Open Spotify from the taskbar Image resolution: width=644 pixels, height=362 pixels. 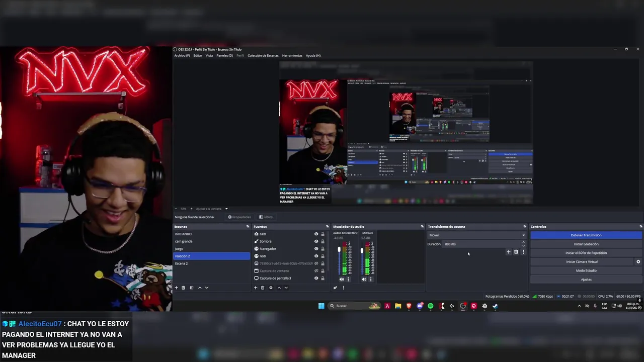430,306
